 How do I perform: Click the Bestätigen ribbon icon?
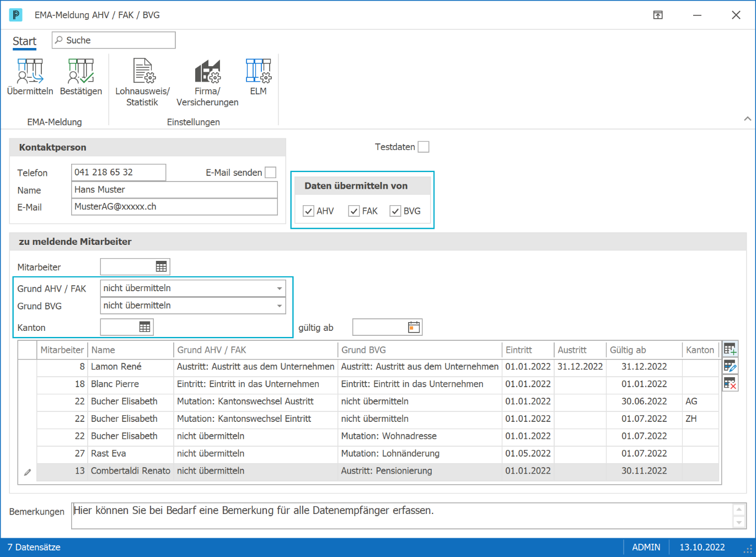coord(81,77)
